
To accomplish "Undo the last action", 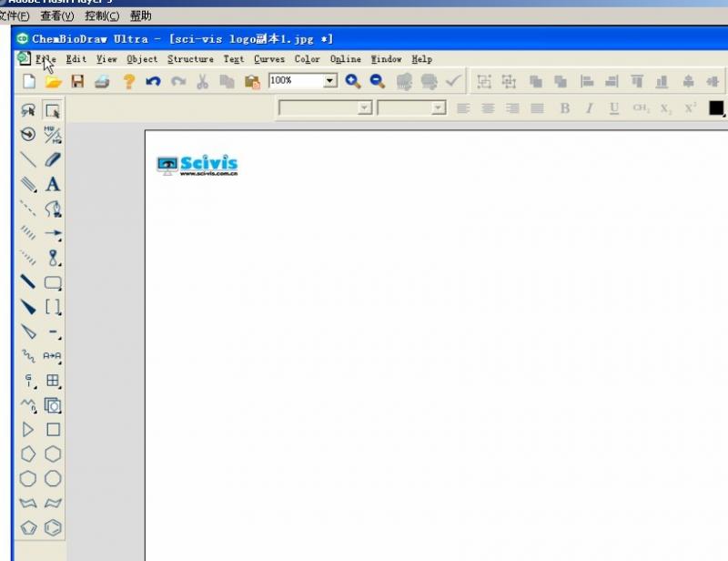I will [153, 82].
